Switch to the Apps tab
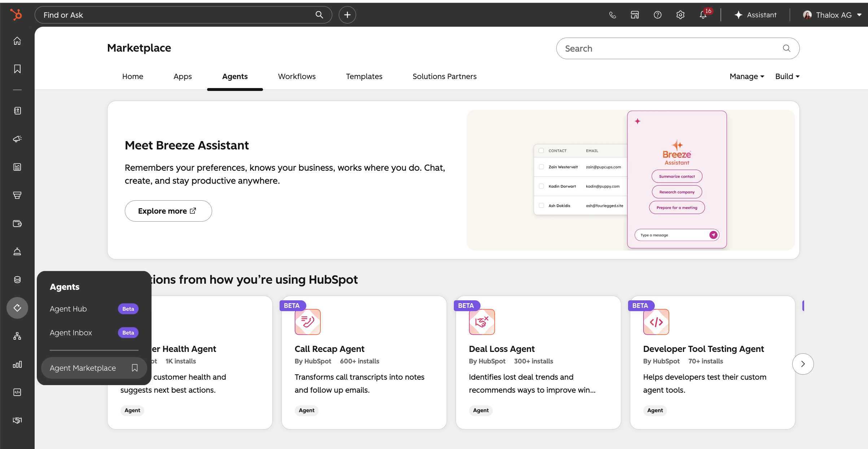This screenshot has height=449, width=868. 183,77
